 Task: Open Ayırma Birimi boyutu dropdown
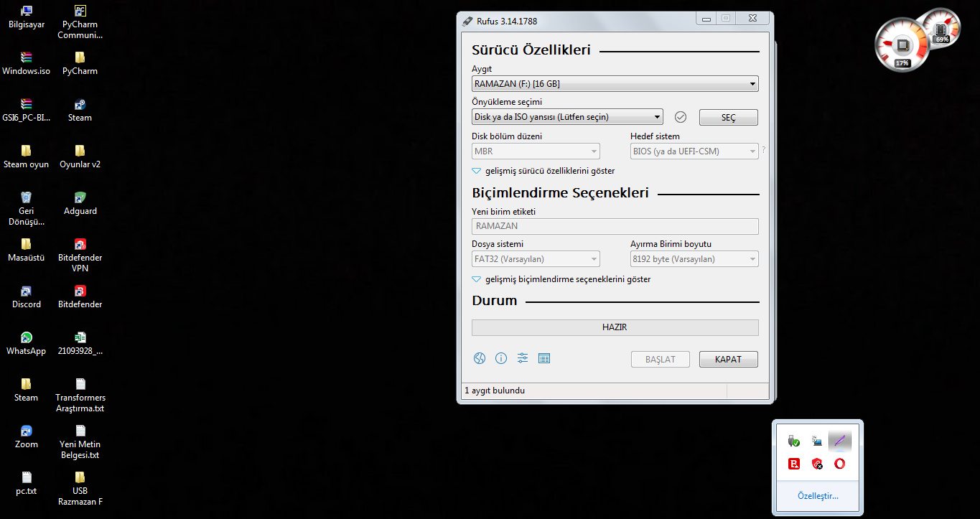pos(694,259)
